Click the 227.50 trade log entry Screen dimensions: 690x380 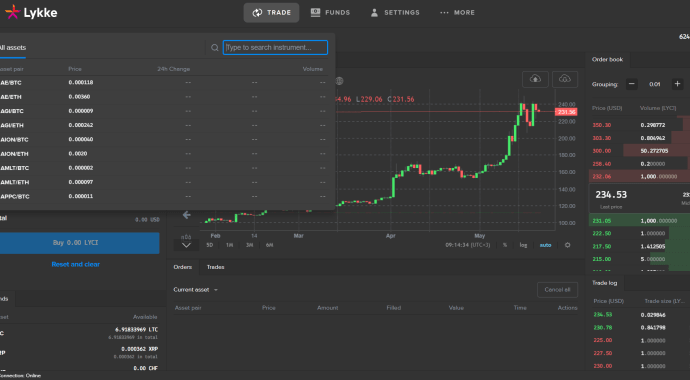pyautogui.click(x=639, y=353)
